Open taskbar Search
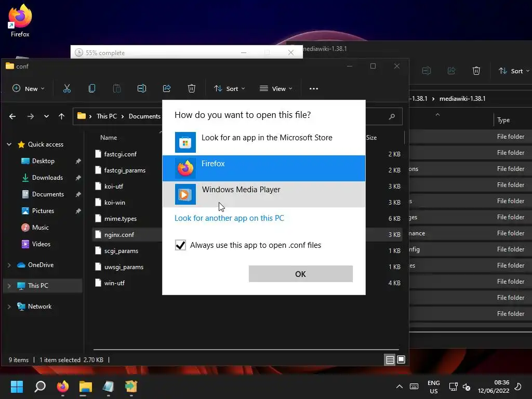532x399 pixels. (x=40, y=387)
